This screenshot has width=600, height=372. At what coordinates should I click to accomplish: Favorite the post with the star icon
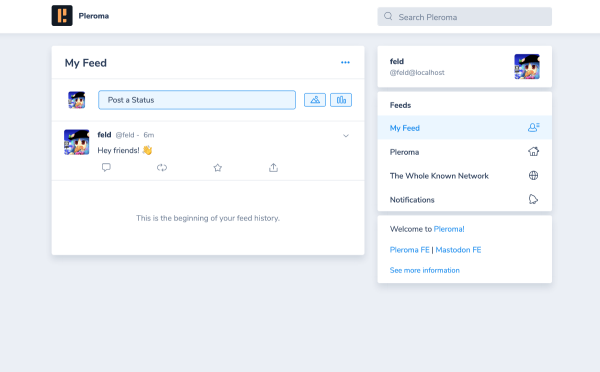click(218, 167)
